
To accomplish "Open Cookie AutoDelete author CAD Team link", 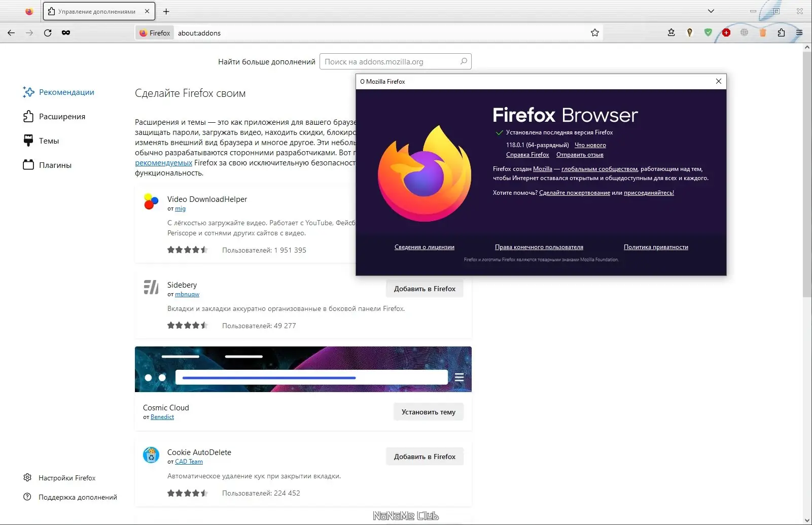I will (x=189, y=462).
